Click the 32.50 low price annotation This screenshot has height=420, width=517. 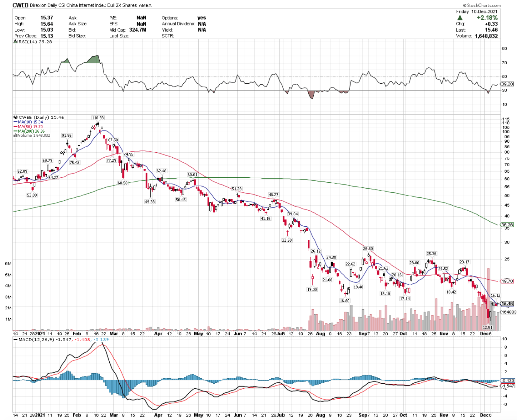click(287, 240)
